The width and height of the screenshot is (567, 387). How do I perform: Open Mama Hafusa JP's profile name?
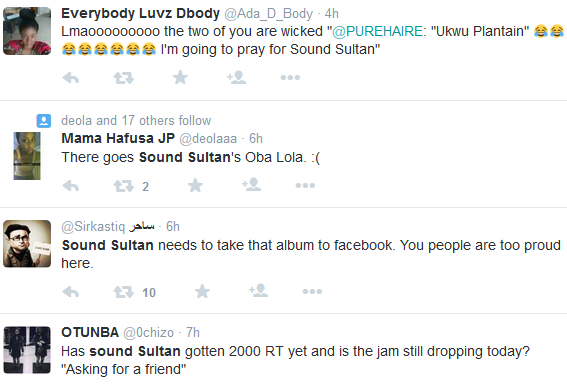point(118,138)
